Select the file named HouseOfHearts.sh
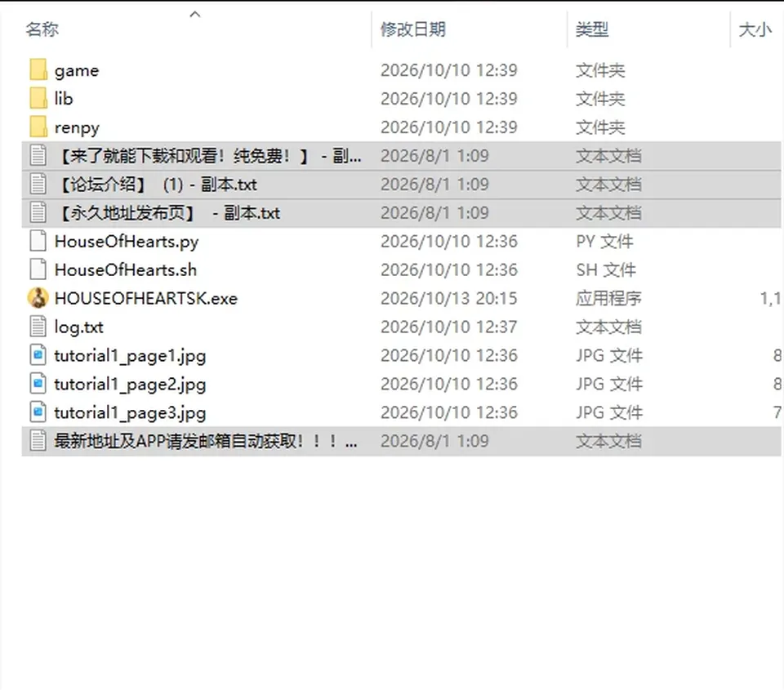 pyautogui.click(x=126, y=270)
